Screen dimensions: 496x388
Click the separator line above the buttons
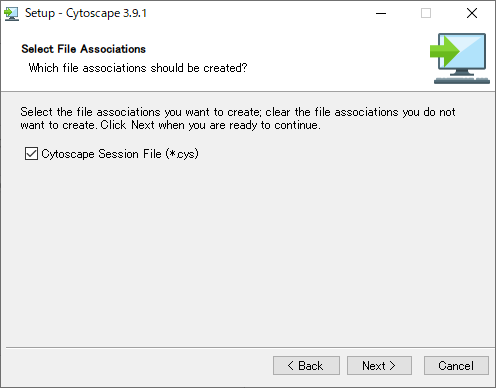[x=250, y=348]
